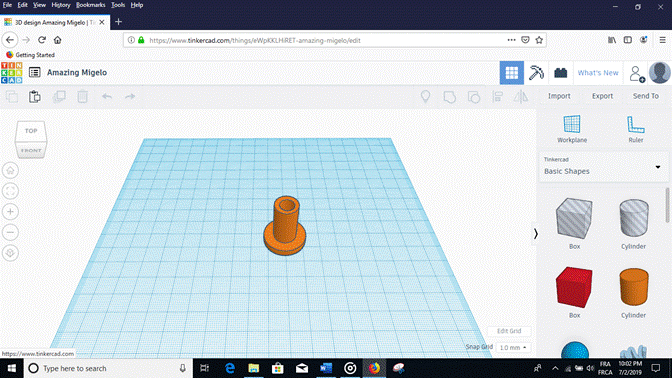The image size is (672, 378).
Task: Bookmark this page with the star icon
Action: point(539,40)
